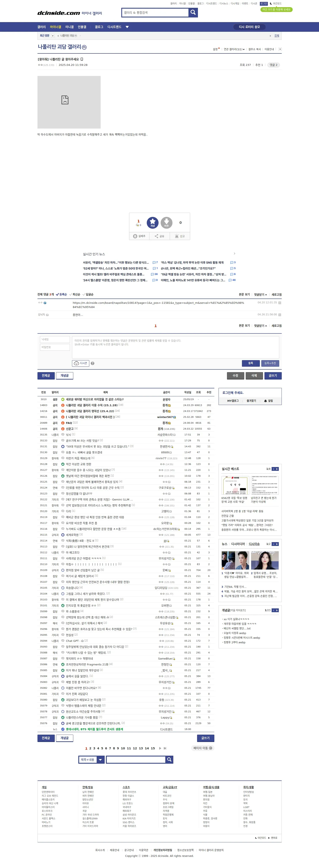Viewport: 319px width, 868px height.
Task: Share the post with the 공유 icon
Action: click(x=160, y=236)
